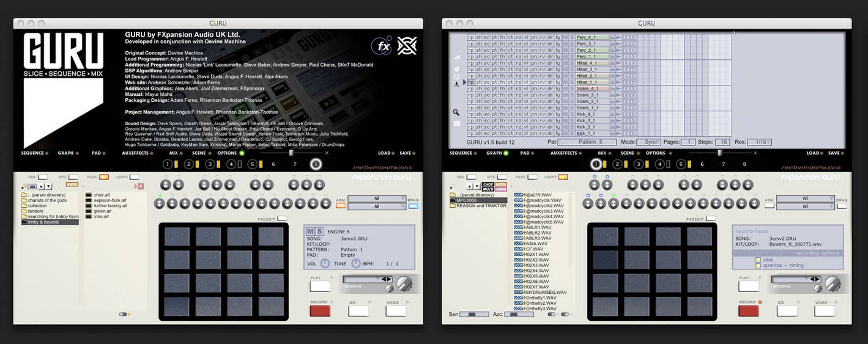Adjust the Acc slider in right window

click(519, 314)
